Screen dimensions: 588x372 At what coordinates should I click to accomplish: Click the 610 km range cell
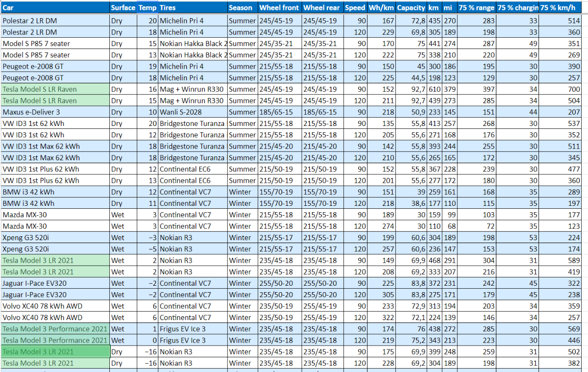pyautogui.click(x=434, y=89)
